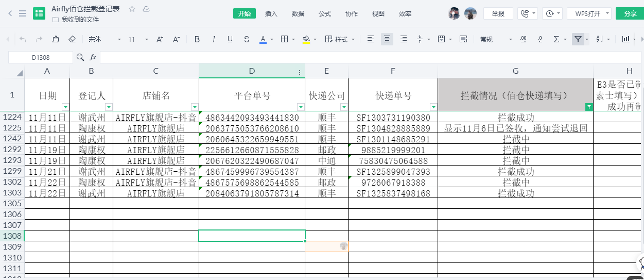Click the history clock icon

pyautogui.click(x=550, y=13)
